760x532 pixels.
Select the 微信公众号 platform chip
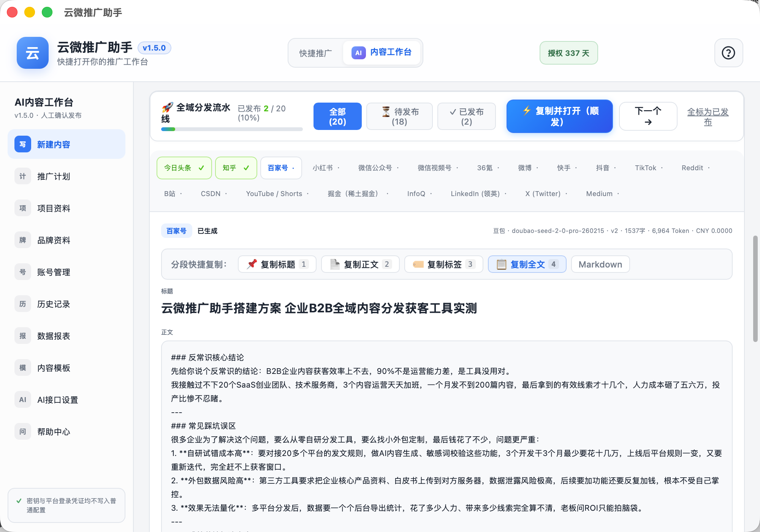tap(378, 168)
